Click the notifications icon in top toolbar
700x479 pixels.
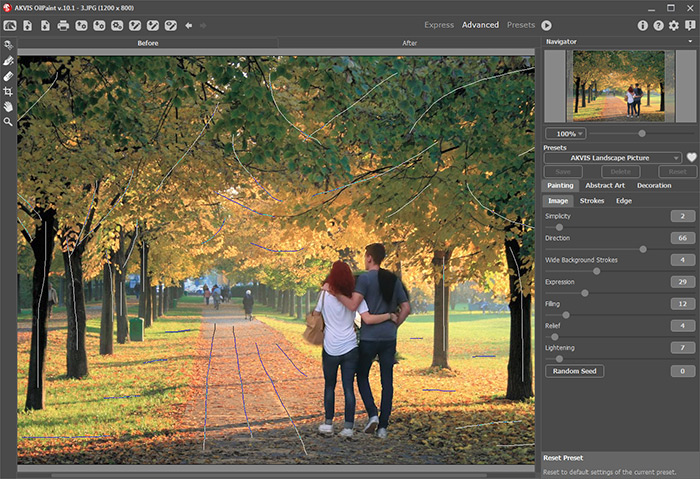(690, 25)
